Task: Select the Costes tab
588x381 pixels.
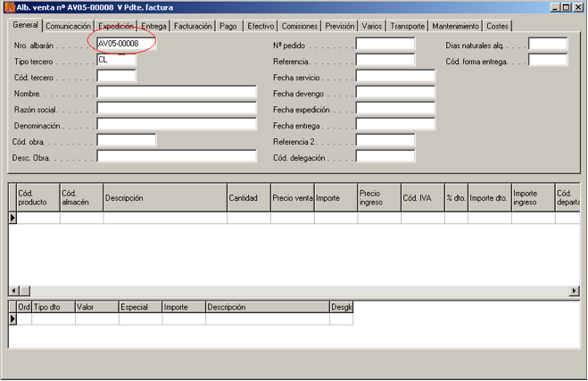Action: [x=498, y=27]
